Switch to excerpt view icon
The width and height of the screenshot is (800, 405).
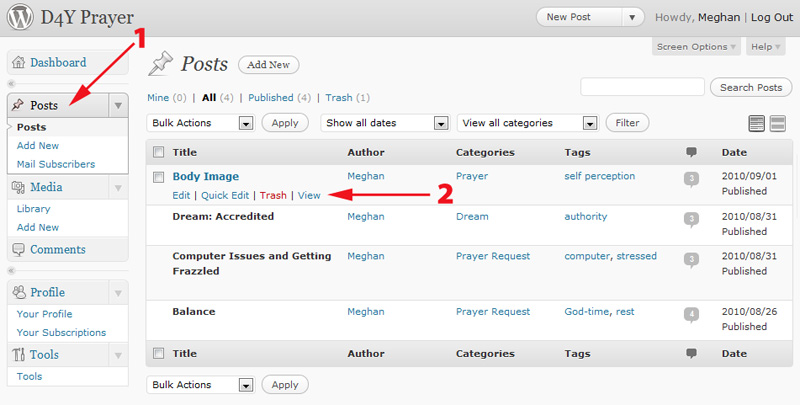click(x=777, y=123)
